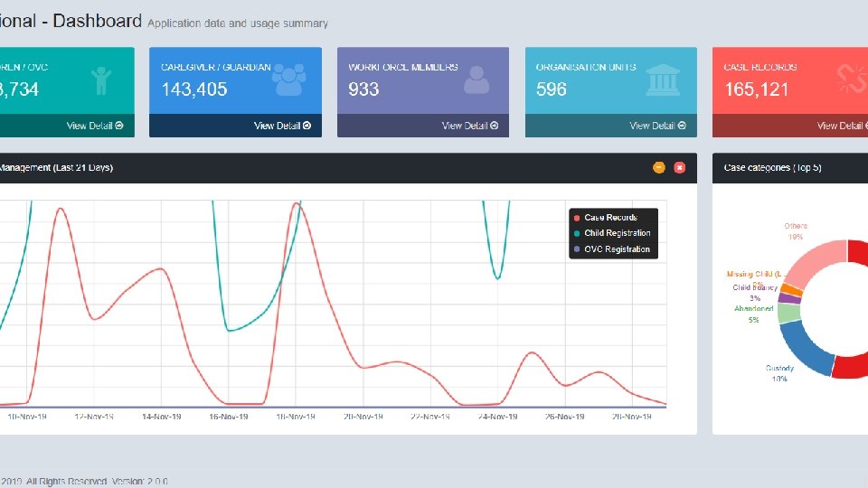Toggle OVC Registration series in legend
This screenshot has width=868, height=488.
[612, 249]
